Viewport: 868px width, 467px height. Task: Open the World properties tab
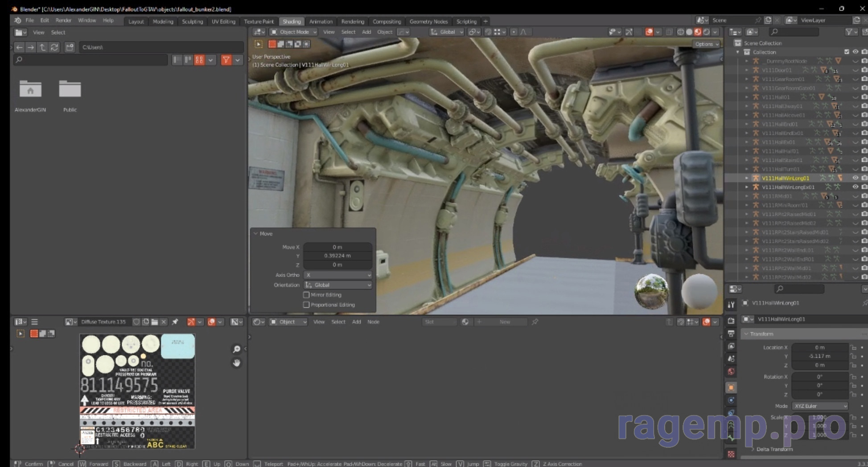[x=731, y=372]
